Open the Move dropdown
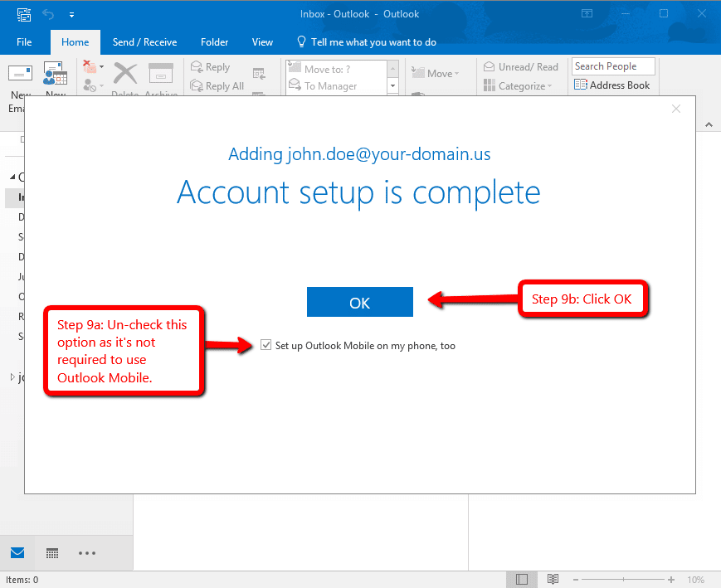The image size is (721, 588). [435, 74]
